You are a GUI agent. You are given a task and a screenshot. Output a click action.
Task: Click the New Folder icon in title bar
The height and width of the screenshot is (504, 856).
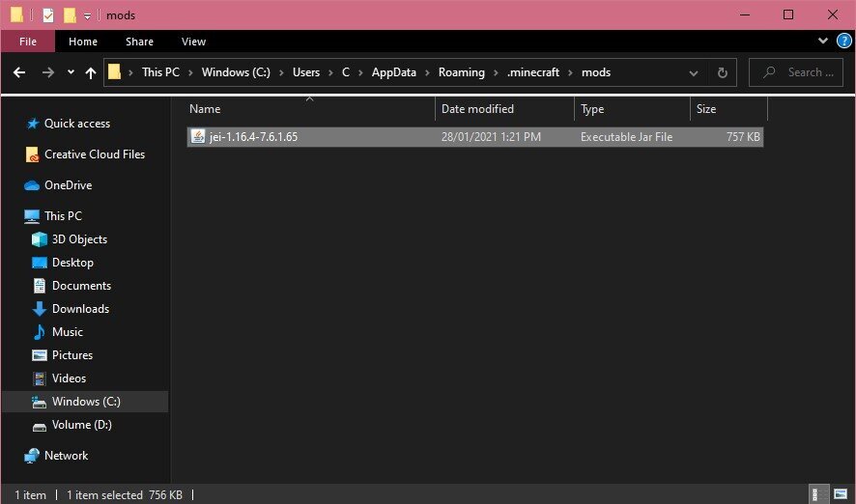tap(70, 15)
